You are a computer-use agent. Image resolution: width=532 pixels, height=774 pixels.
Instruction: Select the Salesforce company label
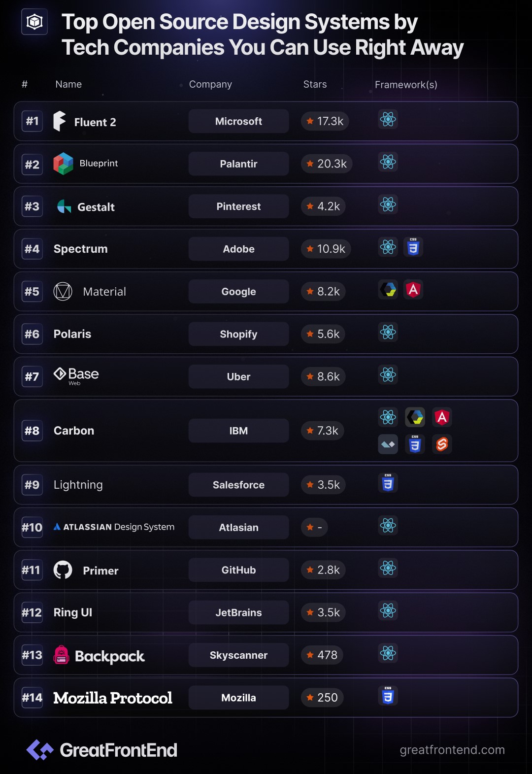point(238,485)
